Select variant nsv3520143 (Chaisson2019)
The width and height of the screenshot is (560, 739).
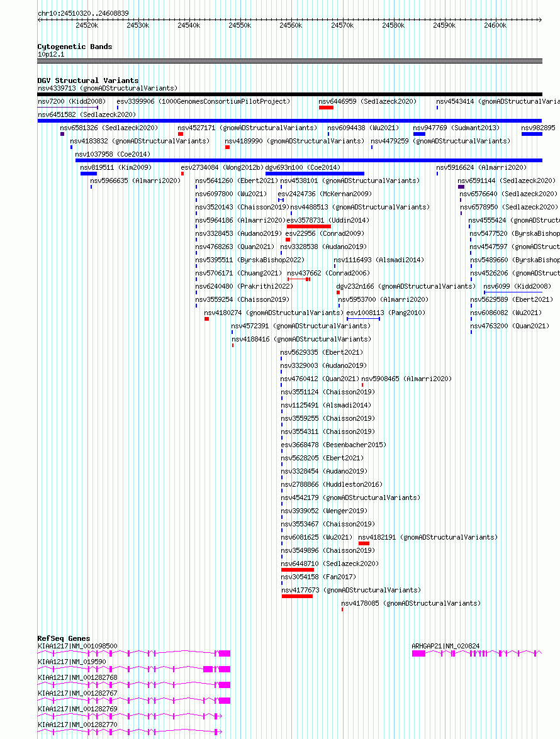(x=242, y=207)
